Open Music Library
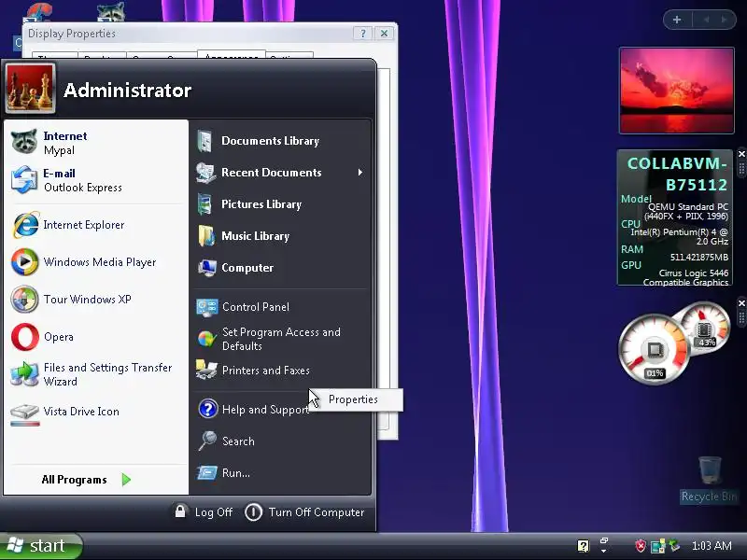The image size is (747, 560). (x=280, y=236)
